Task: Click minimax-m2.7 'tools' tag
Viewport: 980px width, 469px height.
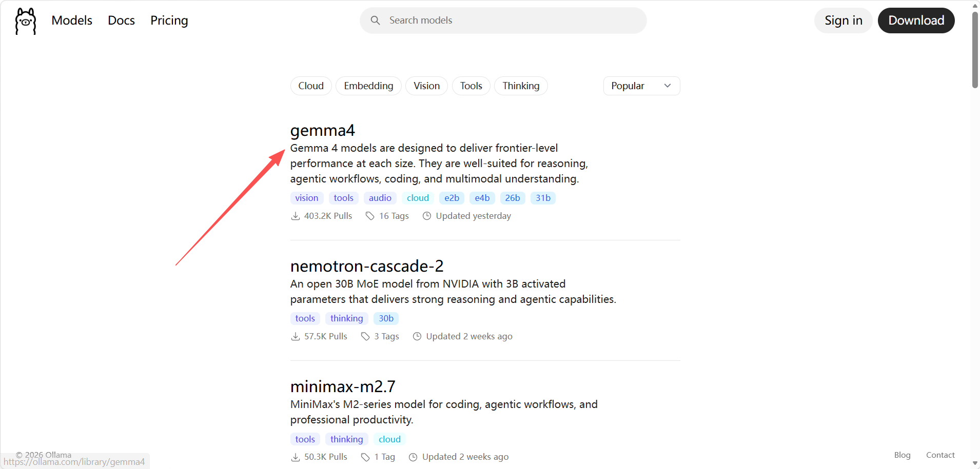Action: click(x=305, y=439)
